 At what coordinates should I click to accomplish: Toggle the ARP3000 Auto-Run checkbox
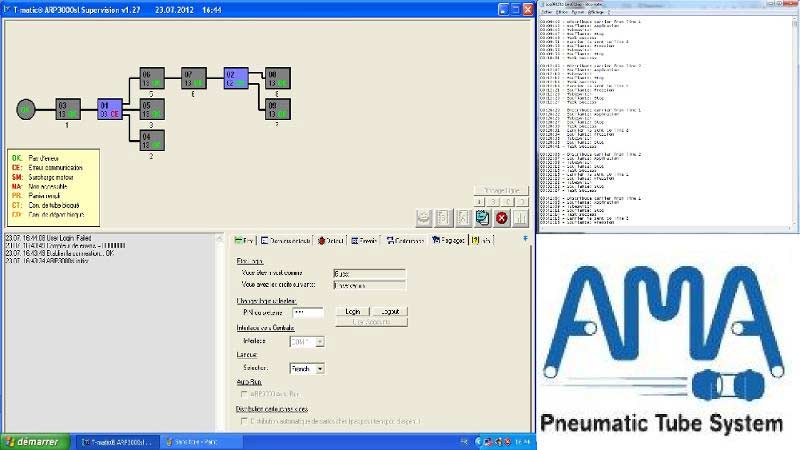coord(244,394)
